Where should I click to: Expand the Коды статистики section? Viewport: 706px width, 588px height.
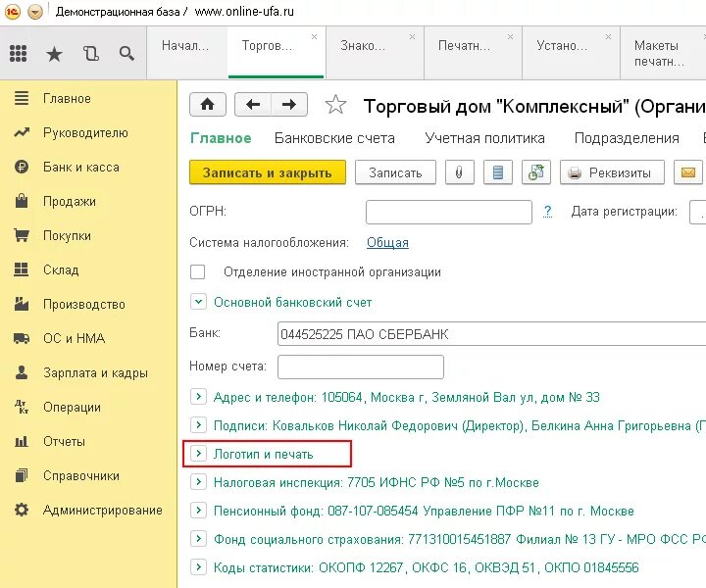tap(198, 566)
